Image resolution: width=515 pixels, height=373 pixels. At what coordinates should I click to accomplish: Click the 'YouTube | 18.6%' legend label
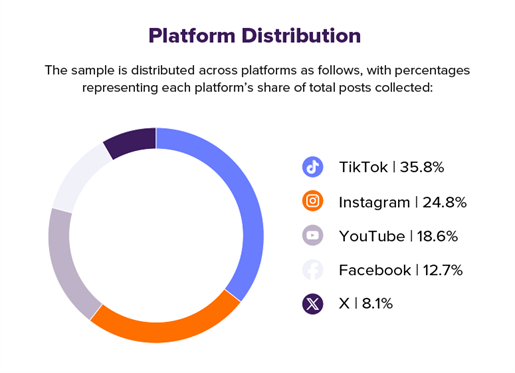398,236
